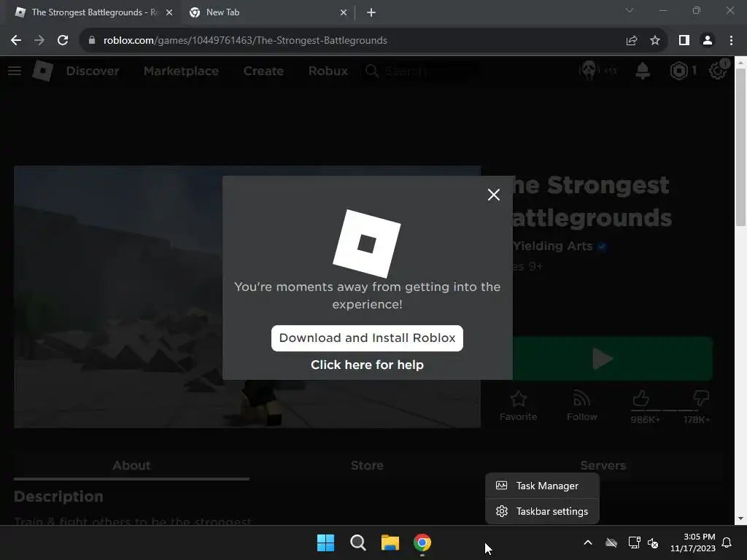Screen dimensions: 747x560
Task: Open the Yielding Arts creator link
Action: [x=553, y=246]
